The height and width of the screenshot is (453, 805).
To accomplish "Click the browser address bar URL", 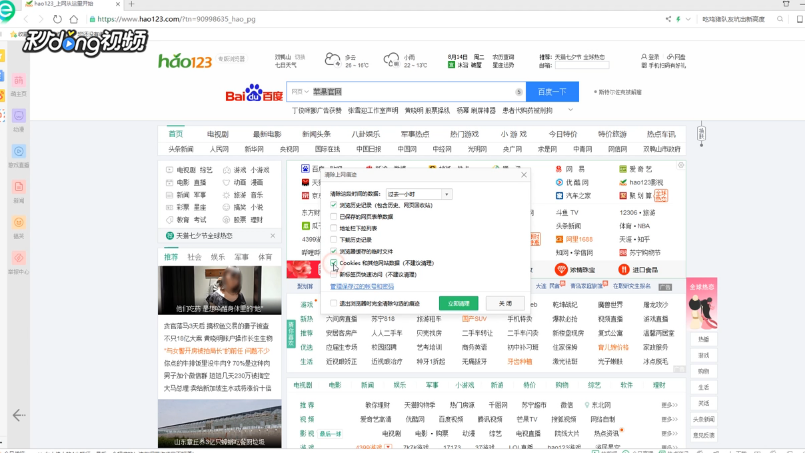I will tap(176, 19).
